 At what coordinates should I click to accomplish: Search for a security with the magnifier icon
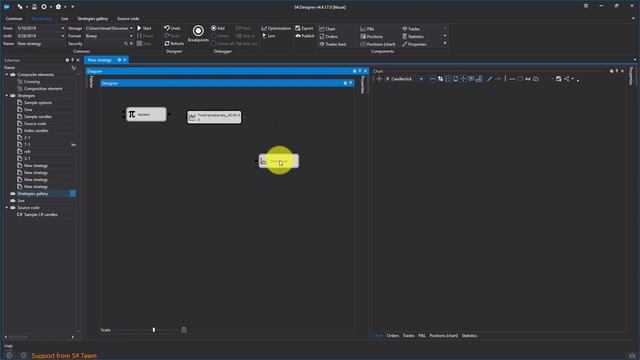click(126, 43)
